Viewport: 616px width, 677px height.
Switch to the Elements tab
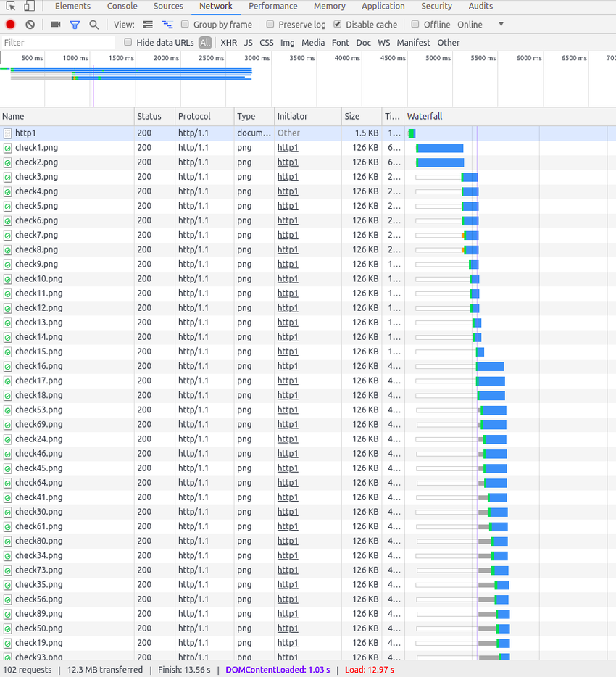click(72, 6)
